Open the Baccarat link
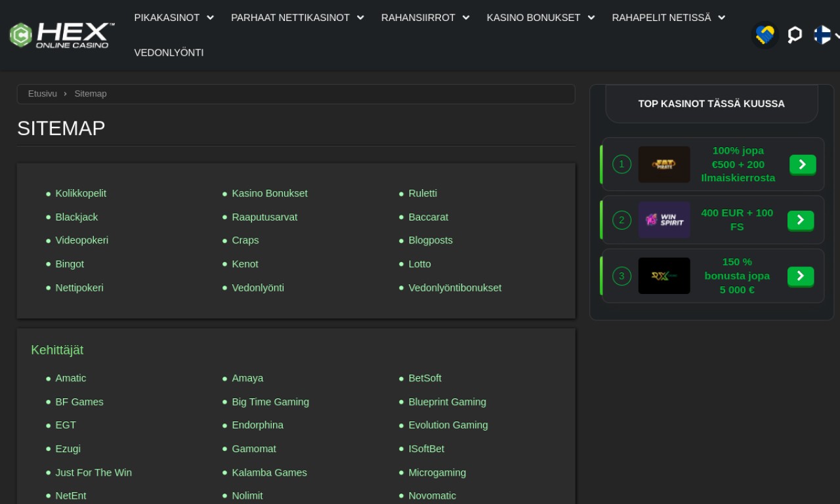 coord(429,217)
